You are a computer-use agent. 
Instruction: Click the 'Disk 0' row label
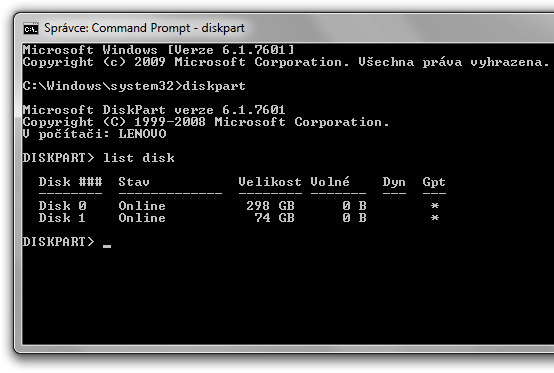(63, 206)
